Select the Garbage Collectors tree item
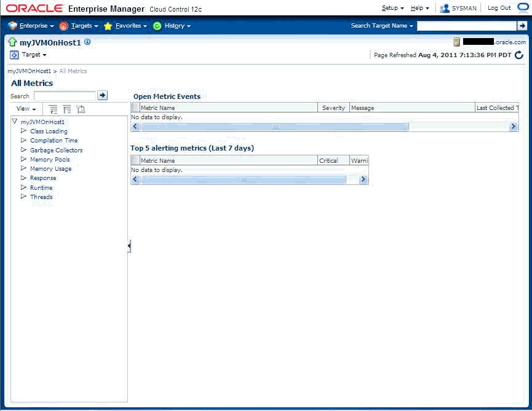The image size is (532, 411). click(x=56, y=150)
